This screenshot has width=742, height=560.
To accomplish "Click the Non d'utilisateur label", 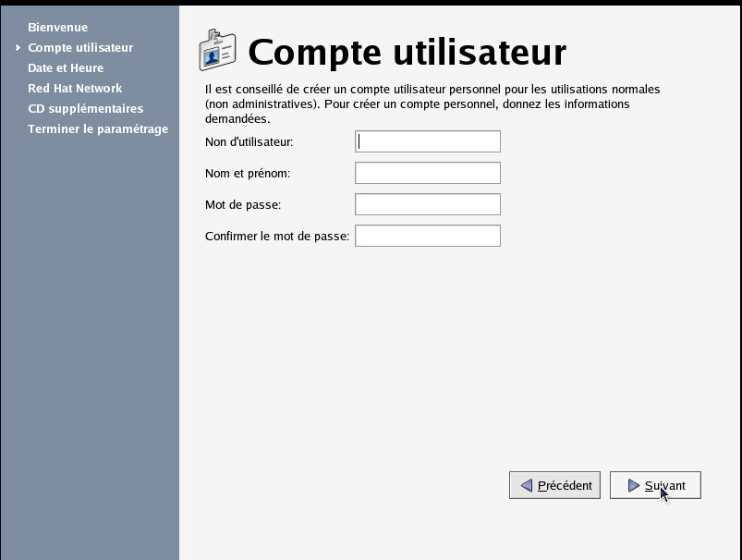I will (x=249, y=142).
